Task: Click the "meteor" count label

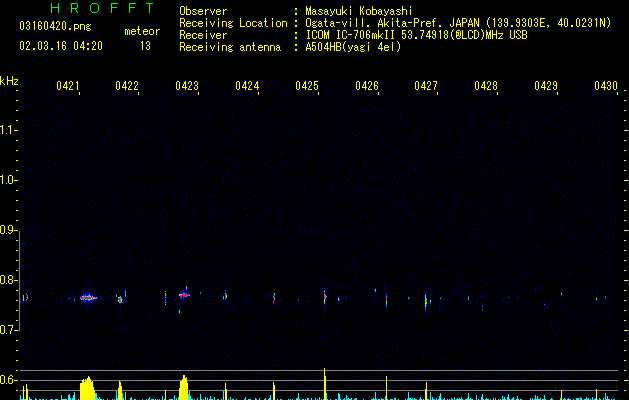Action: (142, 31)
